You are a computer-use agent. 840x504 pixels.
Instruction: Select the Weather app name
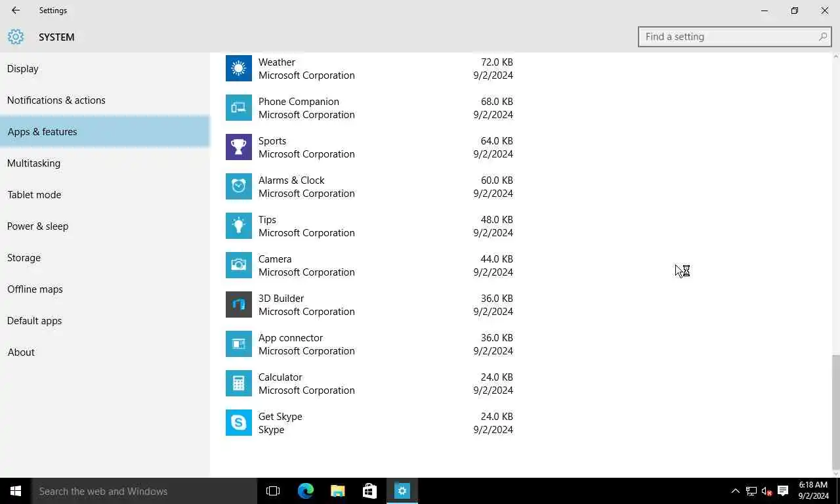tap(276, 62)
